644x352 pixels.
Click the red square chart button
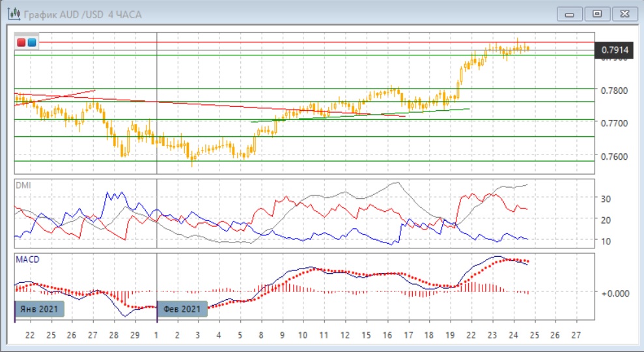click(x=21, y=43)
